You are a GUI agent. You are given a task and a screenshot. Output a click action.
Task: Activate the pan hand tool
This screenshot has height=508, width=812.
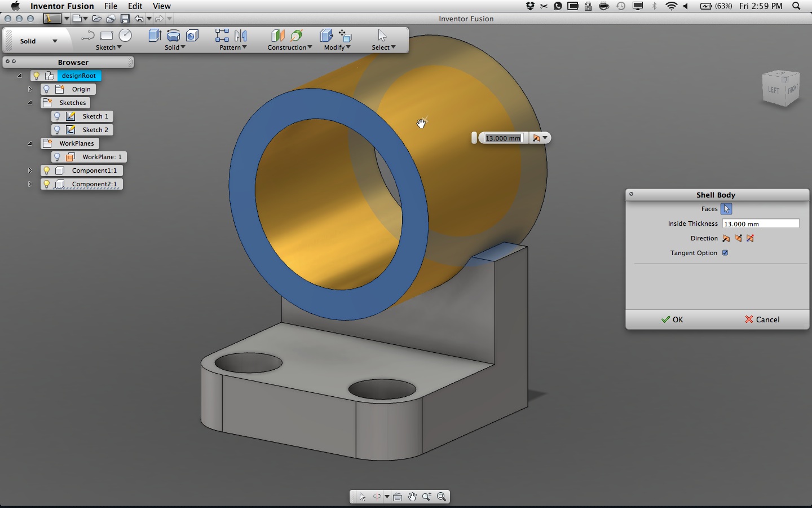point(412,497)
